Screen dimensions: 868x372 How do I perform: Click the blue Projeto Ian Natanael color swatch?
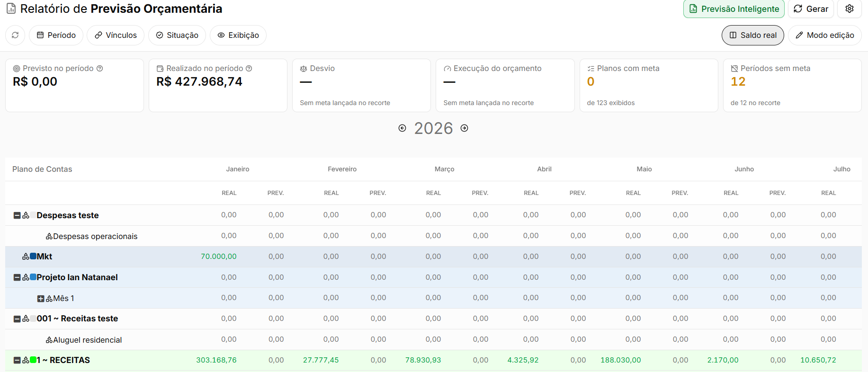click(33, 277)
